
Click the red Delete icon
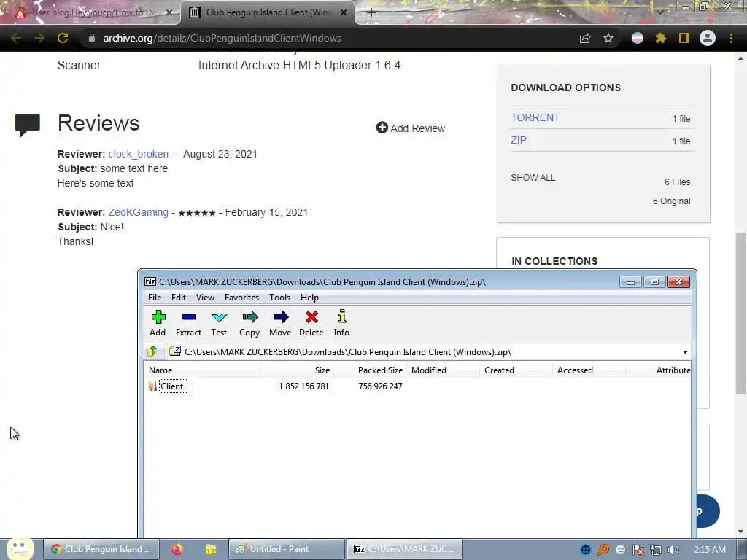tap(311, 323)
